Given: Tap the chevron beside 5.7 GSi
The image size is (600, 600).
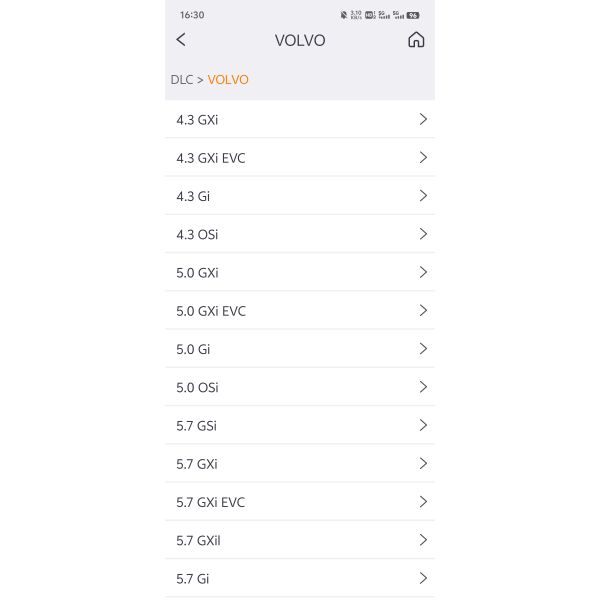Looking at the screenshot, I should point(423,425).
